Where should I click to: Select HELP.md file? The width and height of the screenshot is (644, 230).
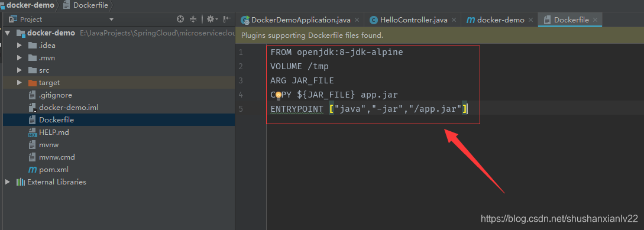coord(54,132)
